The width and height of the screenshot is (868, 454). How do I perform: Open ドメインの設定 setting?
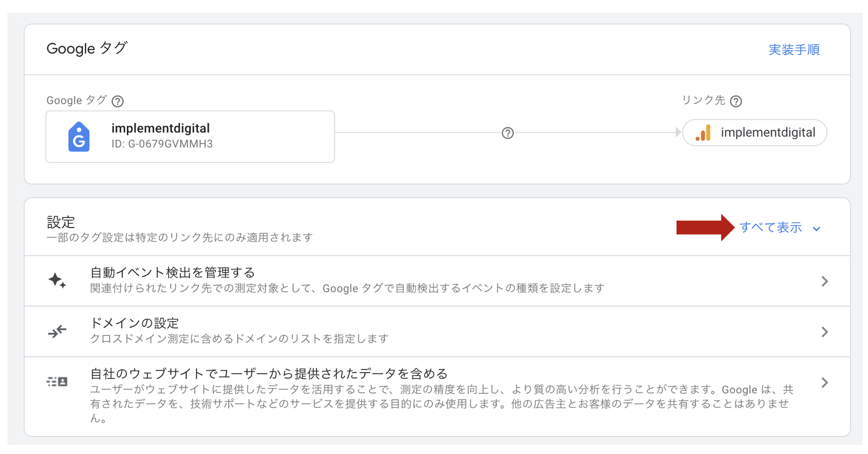pyautogui.click(x=437, y=331)
